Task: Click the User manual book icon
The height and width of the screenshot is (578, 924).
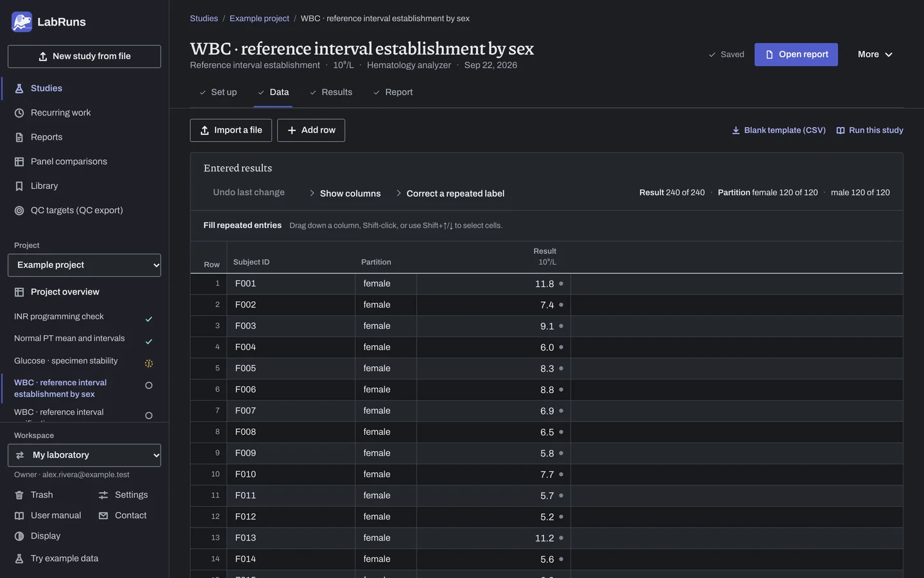Action: [19, 516]
